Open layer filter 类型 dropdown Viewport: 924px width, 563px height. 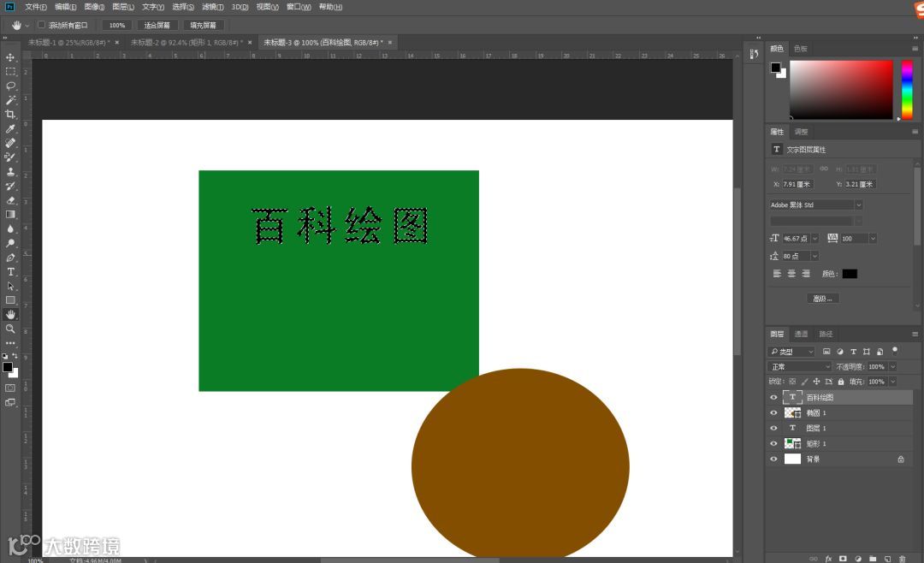[x=791, y=352]
